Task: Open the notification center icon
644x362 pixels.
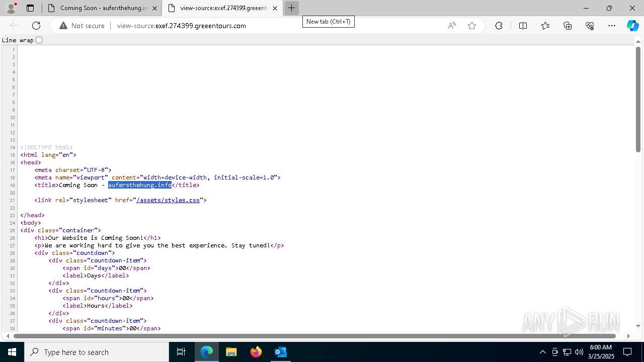Action: tap(627, 352)
